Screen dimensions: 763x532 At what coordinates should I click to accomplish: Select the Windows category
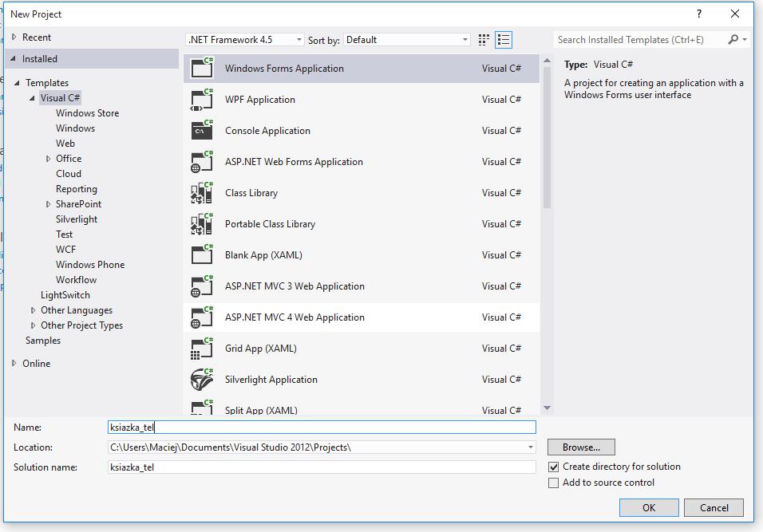click(x=76, y=128)
